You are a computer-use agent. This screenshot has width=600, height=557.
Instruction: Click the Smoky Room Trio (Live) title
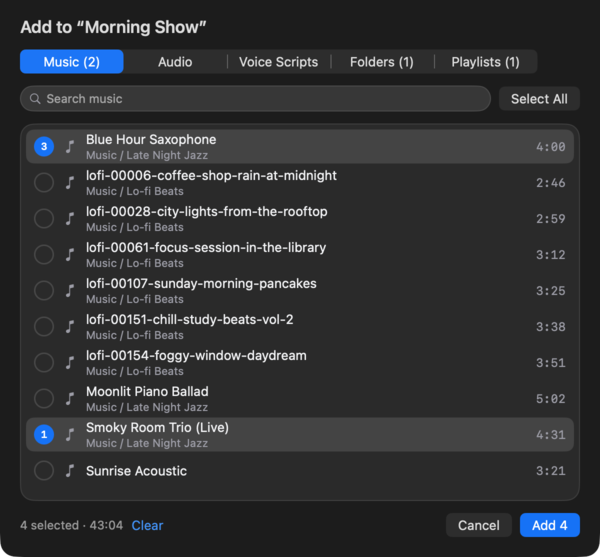(157, 428)
